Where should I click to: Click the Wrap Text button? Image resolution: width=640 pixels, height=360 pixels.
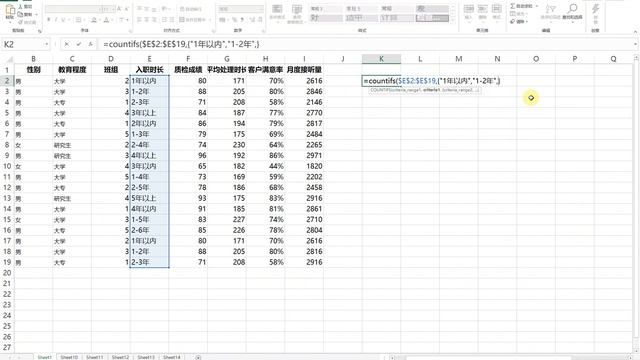tap(191, 9)
